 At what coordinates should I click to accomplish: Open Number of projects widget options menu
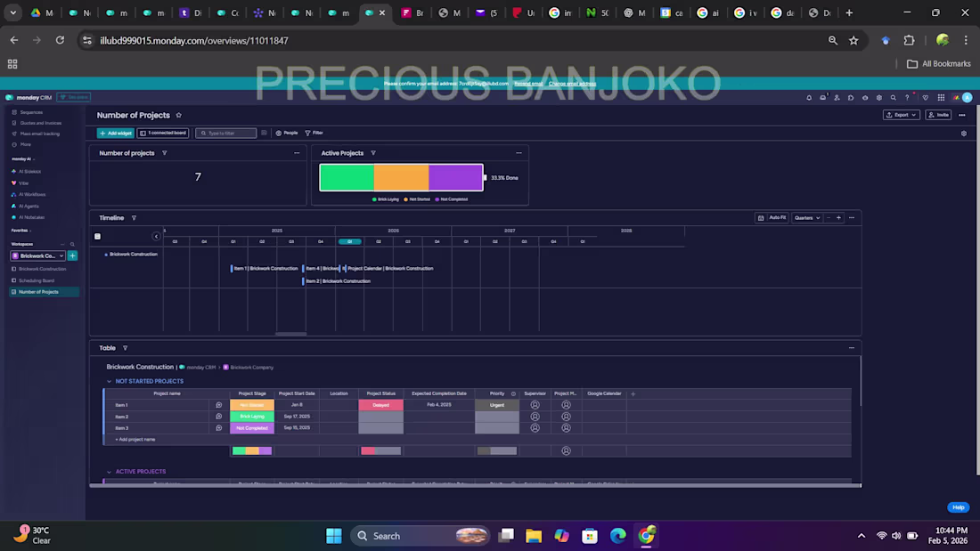click(x=297, y=153)
